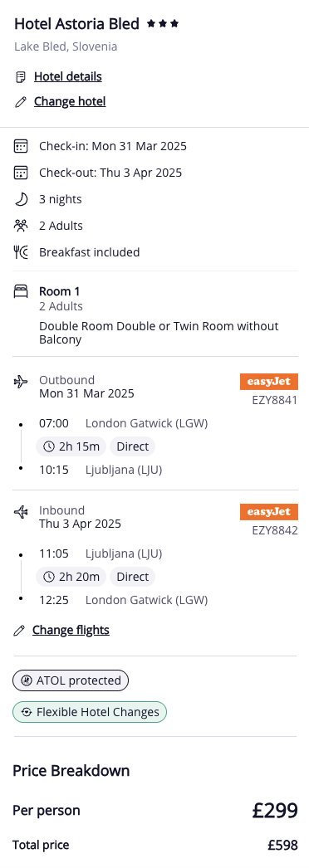Click the pencil icon beside Change flights
Screen dimensions: 309x868
pos(19,631)
